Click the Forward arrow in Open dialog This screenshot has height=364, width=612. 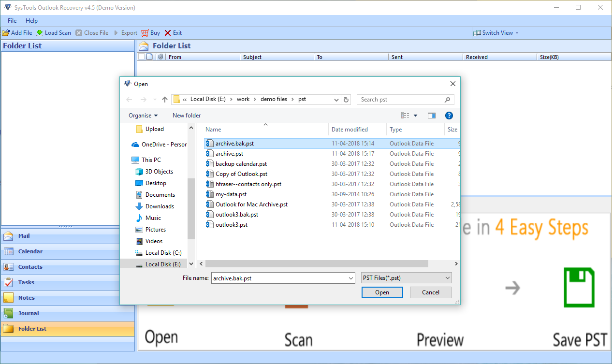click(143, 100)
